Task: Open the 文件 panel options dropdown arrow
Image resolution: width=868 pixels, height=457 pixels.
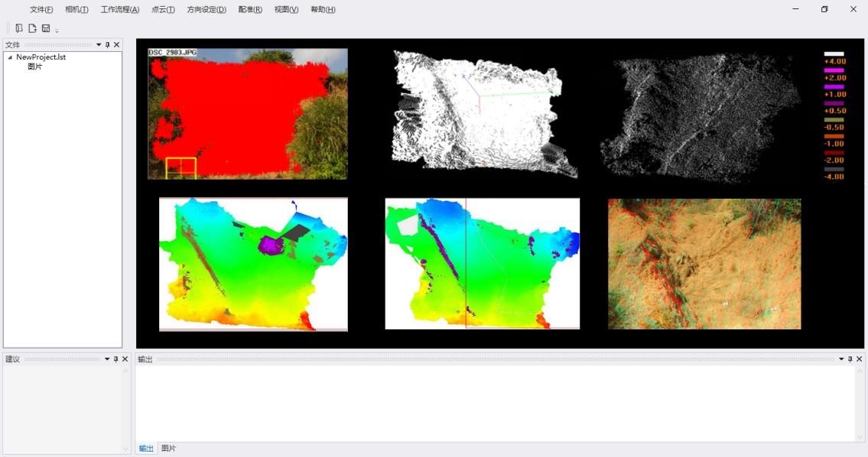Action: 99,45
